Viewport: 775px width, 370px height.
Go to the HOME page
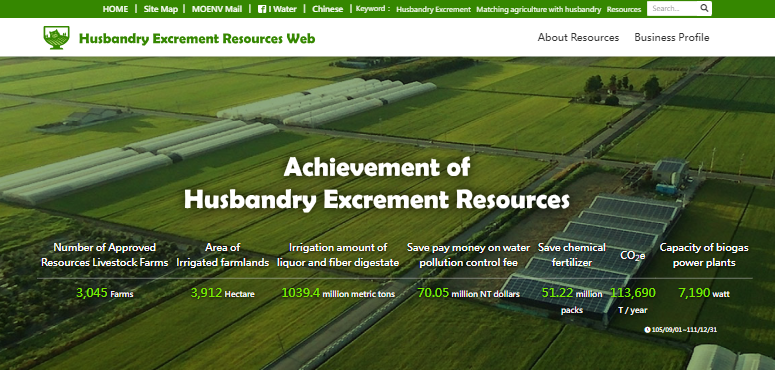[x=115, y=9]
